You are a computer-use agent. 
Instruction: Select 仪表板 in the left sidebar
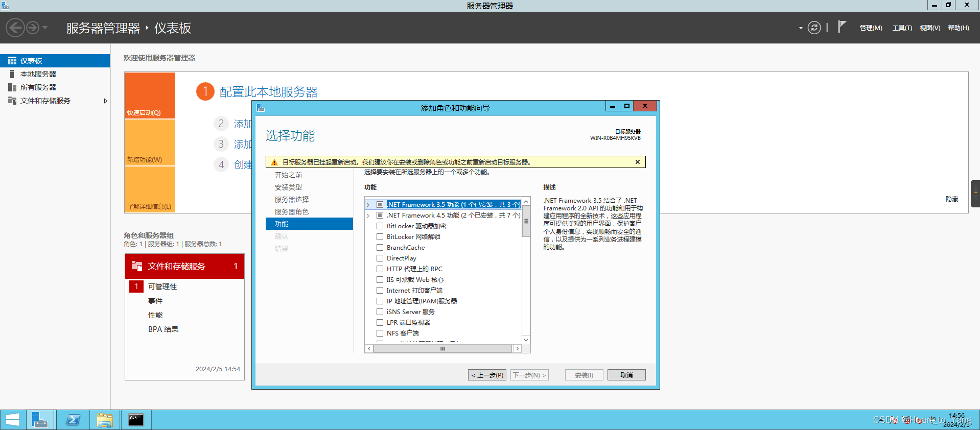[x=55, y=61]
